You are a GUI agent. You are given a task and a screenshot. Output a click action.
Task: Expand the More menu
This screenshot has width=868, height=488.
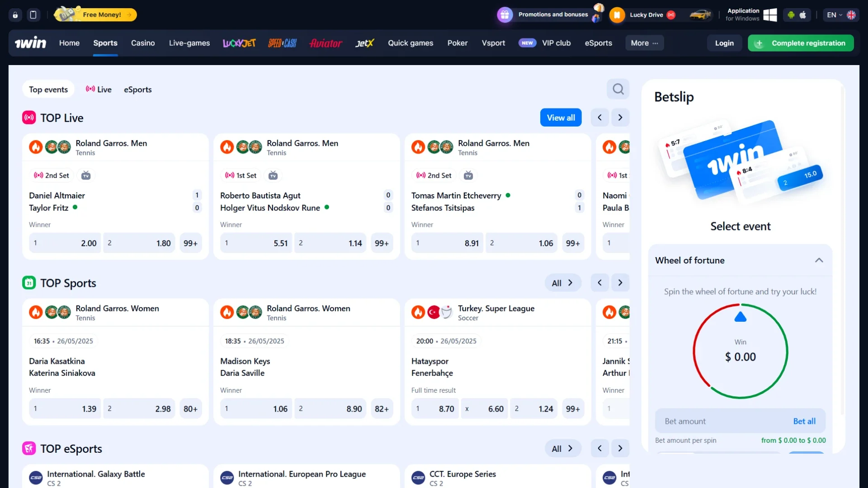click(645, 43)
